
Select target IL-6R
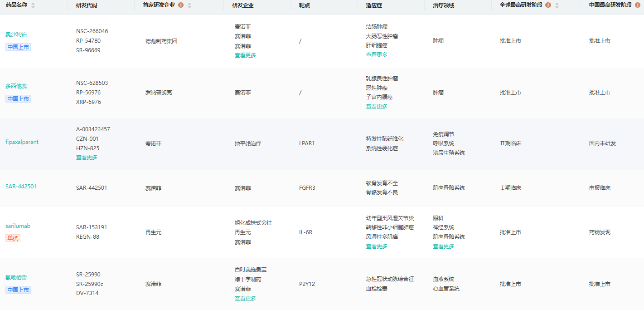coord(305,232)
